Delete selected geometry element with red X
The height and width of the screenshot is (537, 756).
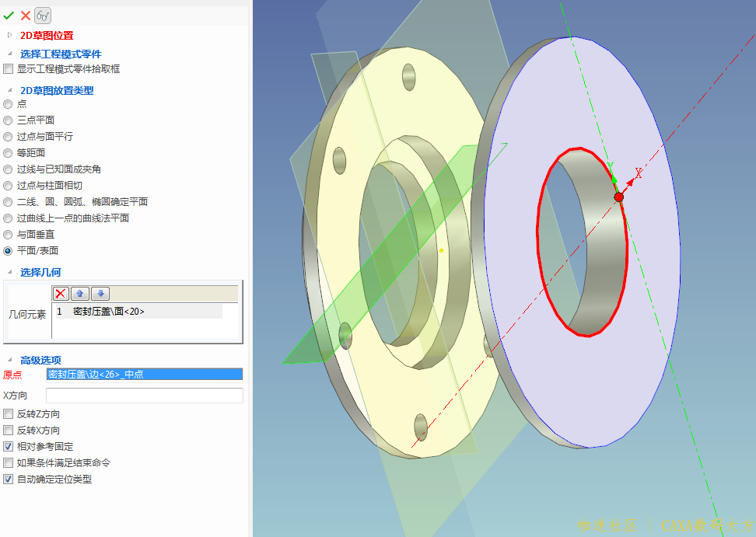61,294
